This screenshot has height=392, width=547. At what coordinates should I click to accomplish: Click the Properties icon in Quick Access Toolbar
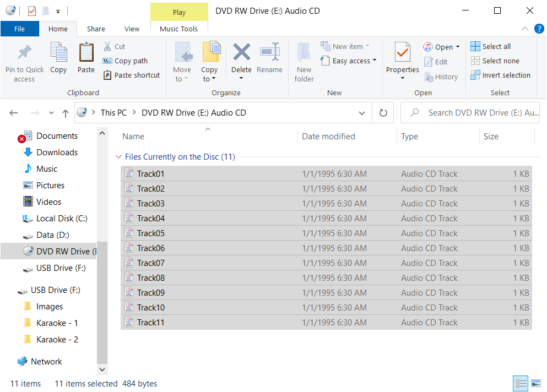[32, 11]
